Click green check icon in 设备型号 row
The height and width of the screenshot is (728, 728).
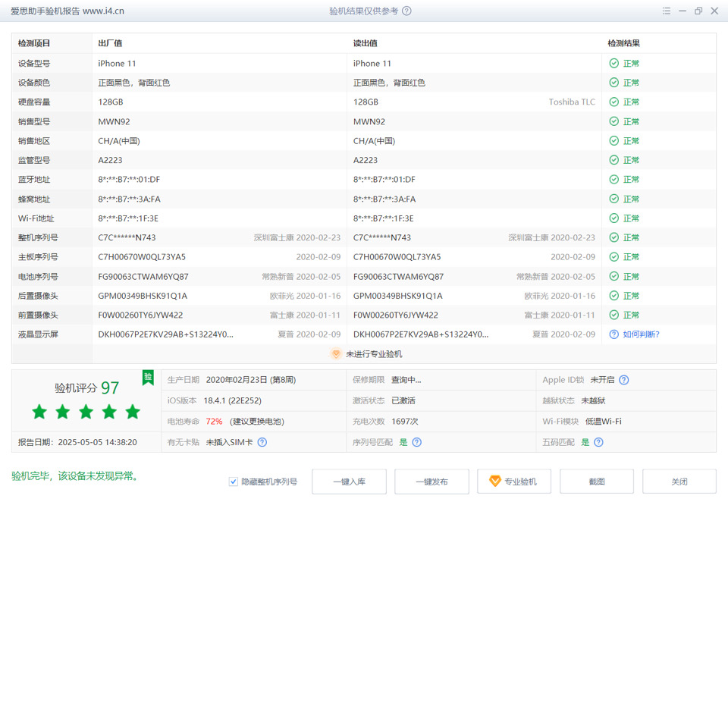pos(613,63)
